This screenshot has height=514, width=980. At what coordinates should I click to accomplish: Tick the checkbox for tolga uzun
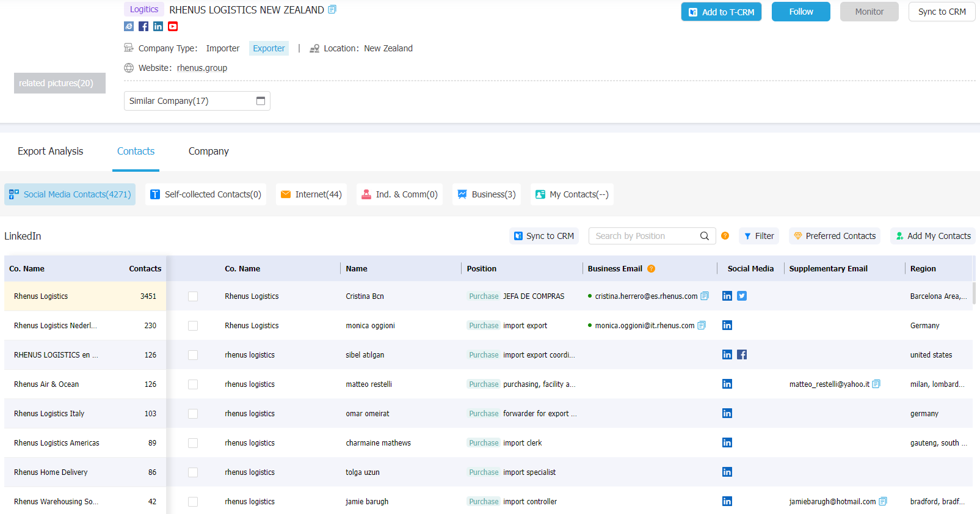193,472
